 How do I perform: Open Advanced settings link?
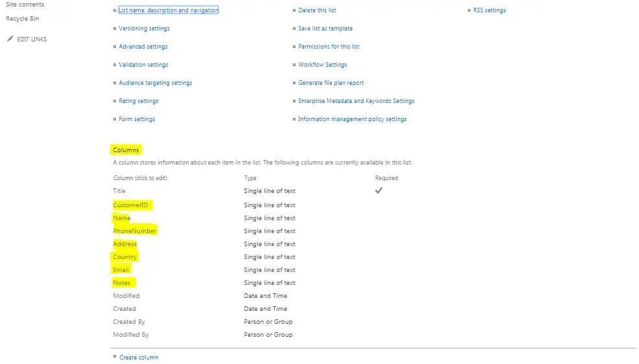[x=143, y=47]
